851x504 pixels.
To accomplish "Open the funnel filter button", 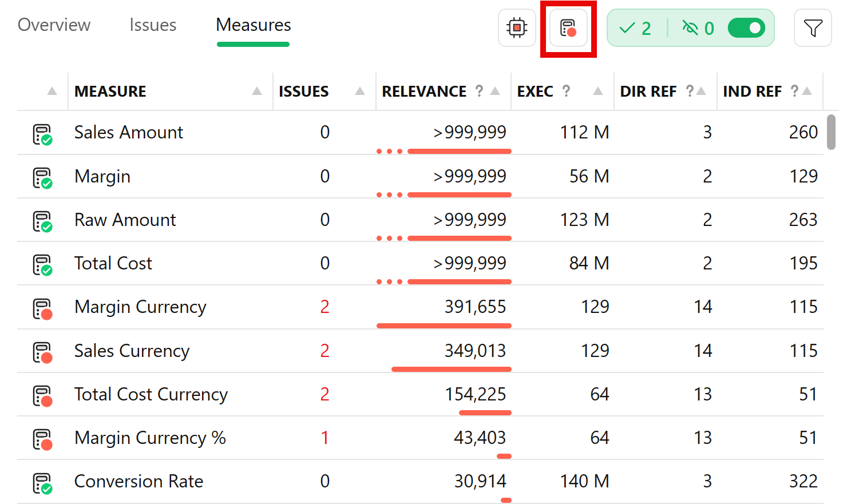I will coord(813,27).
